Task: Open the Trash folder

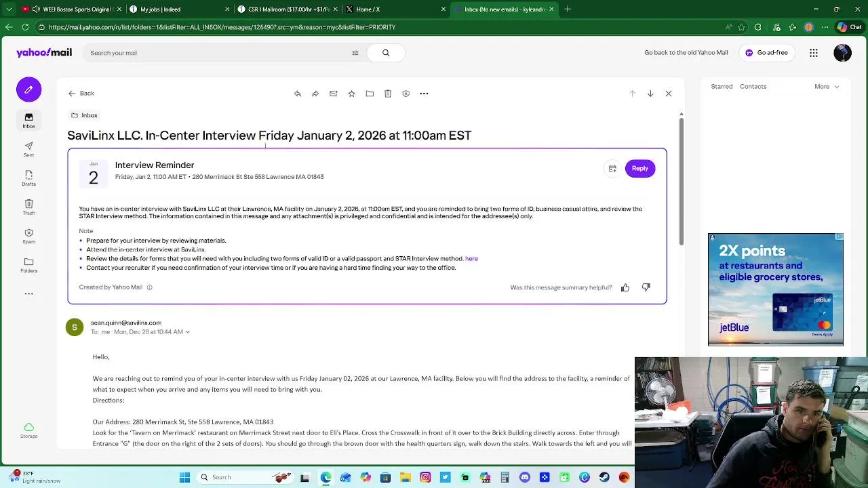Action: (x=28, y=207)
